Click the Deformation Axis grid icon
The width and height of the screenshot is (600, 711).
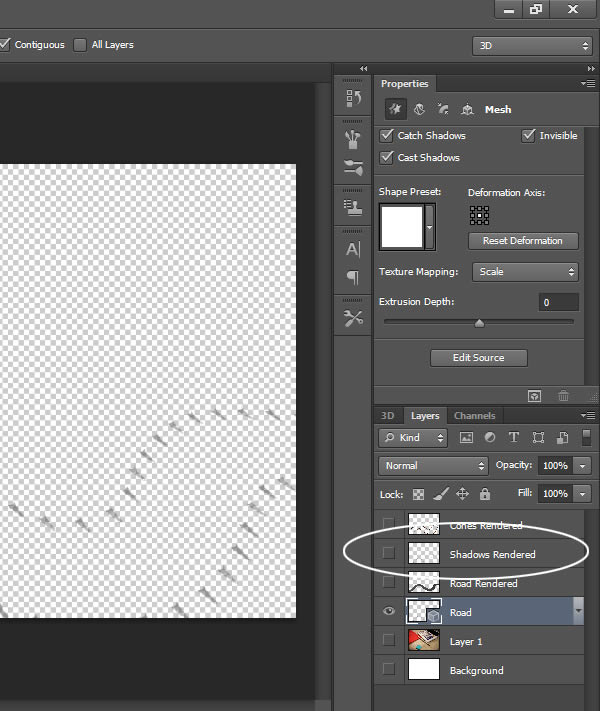pos(479,215)
